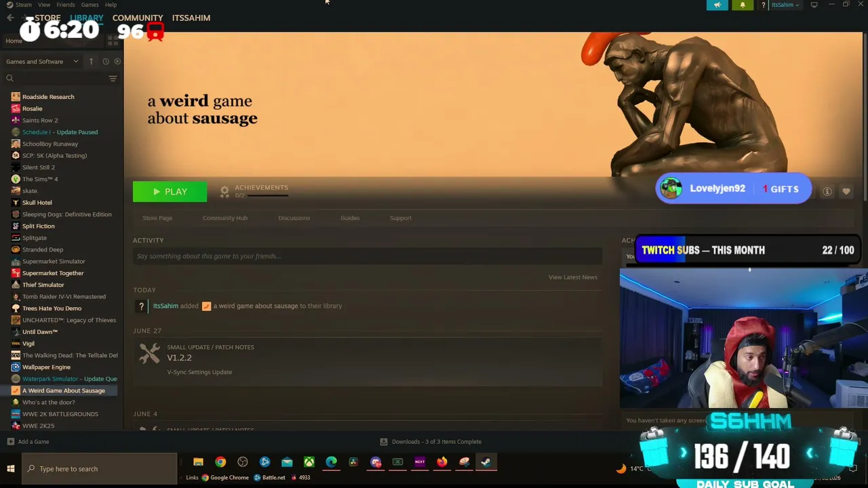
Task: Open the ACHIEVEMENTS progress section
Action: (261, 191)
